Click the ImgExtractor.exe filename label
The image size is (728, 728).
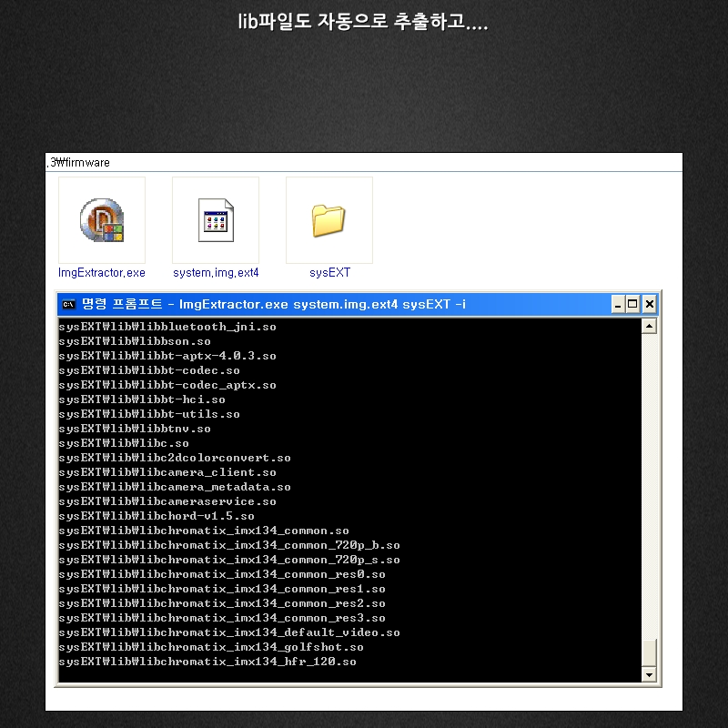[101, 272]
